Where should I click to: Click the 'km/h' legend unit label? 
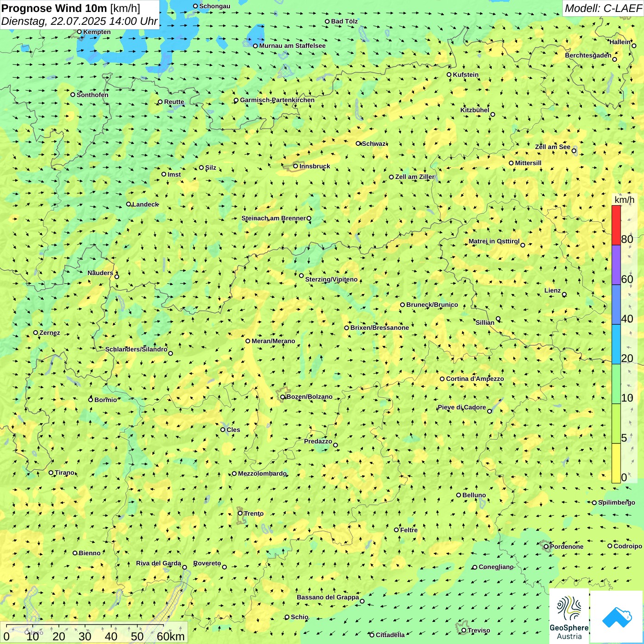[x=624, y=200]
